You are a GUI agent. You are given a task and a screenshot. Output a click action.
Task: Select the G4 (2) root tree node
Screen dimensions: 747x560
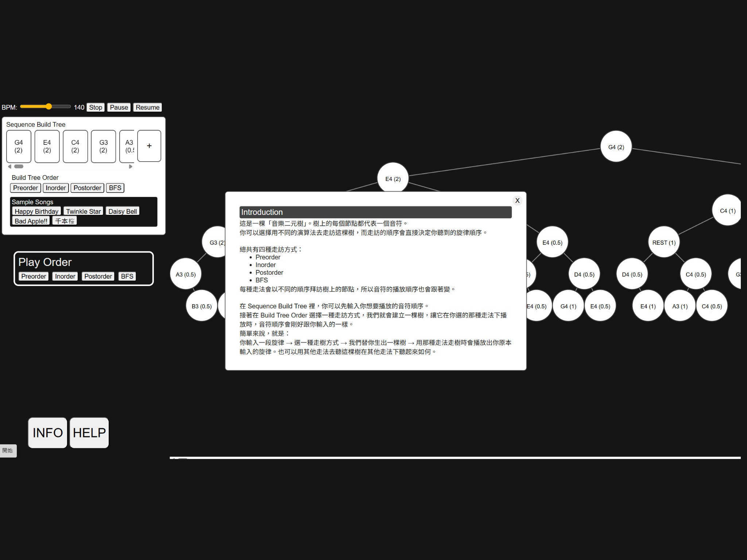click(616, 147)
